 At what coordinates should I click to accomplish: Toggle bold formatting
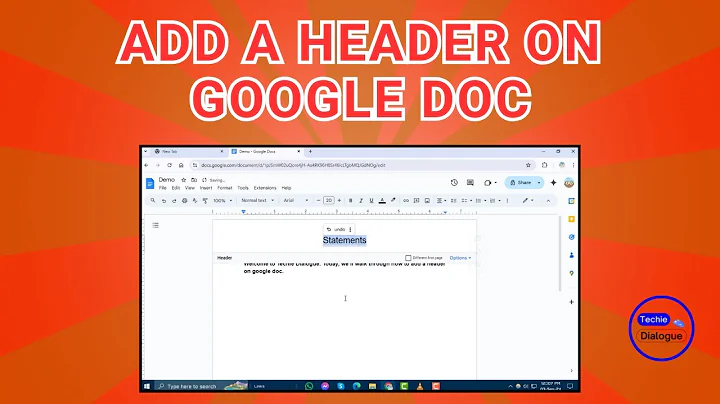[350, 201]
